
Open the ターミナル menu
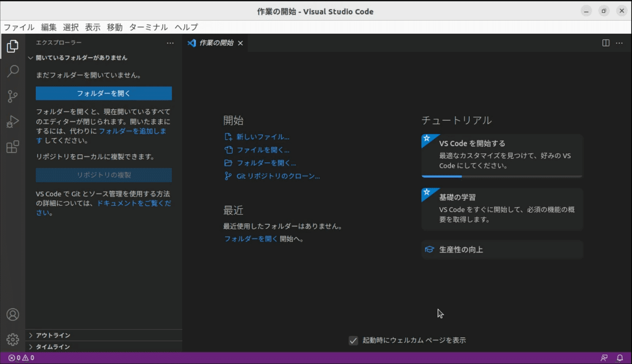tap(149, 27)
